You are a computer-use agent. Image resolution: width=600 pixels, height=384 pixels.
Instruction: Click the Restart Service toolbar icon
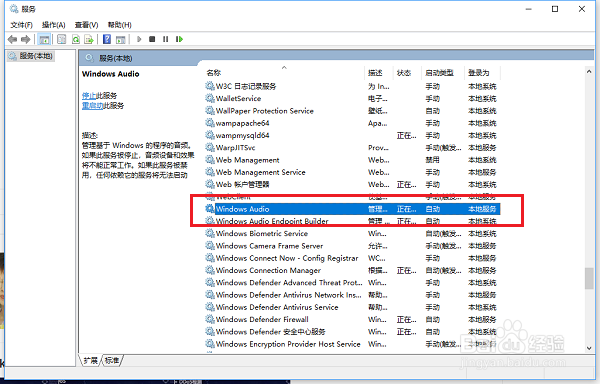tap(179, 39)
